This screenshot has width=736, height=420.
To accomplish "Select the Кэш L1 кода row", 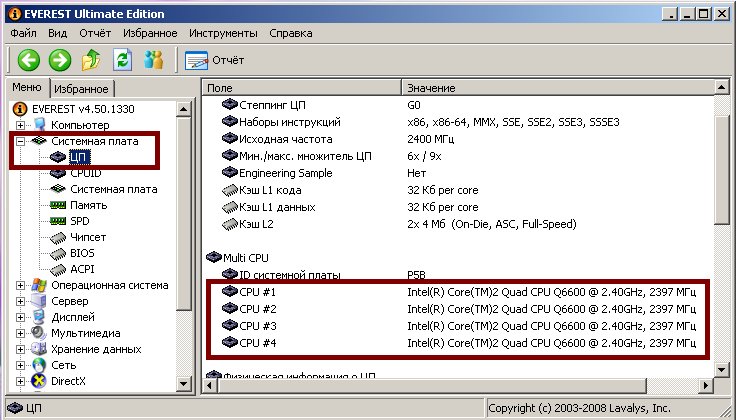I will click(x=460, y=190).
